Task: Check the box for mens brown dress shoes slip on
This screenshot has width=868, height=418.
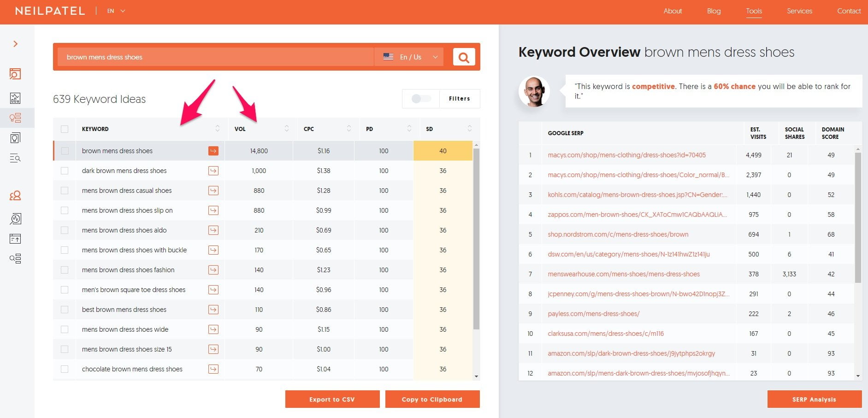Action: click(65, 210)
